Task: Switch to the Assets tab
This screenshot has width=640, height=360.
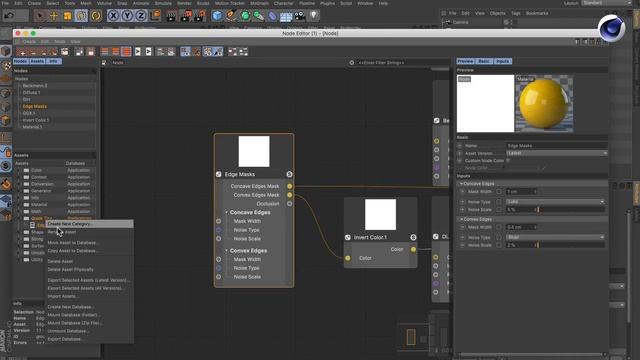Action: pos(37,61)
